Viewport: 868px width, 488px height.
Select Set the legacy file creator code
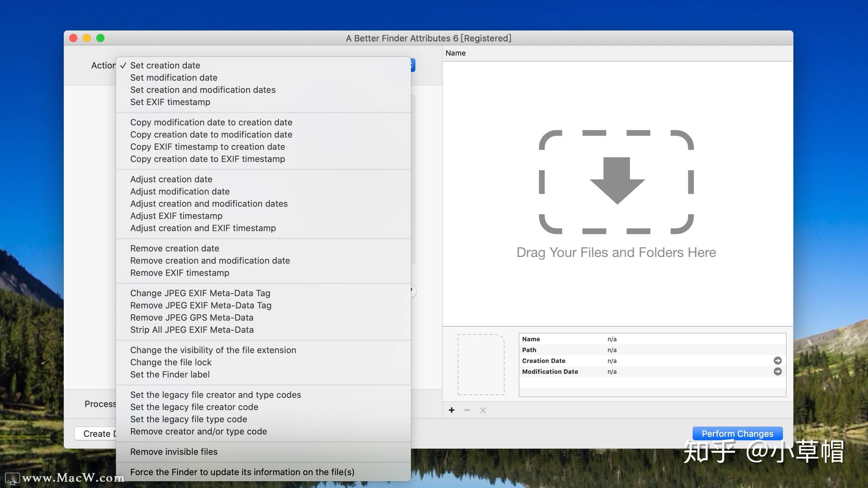tap(263, 407)
